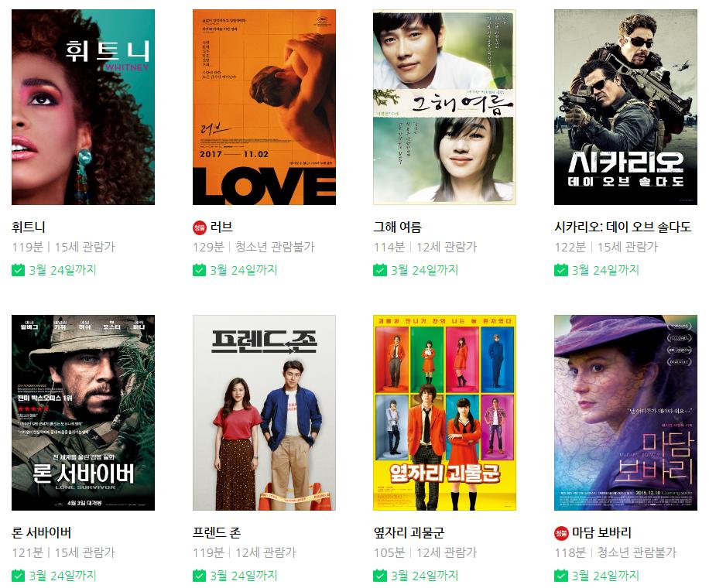
Task: Open the 시카리오 poster image
Action: coord(626,107)
